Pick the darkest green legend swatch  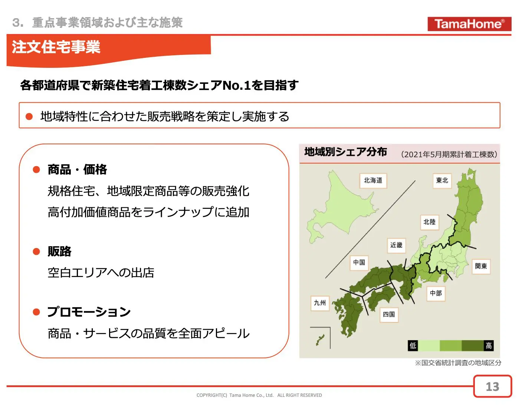coord(472,346)
